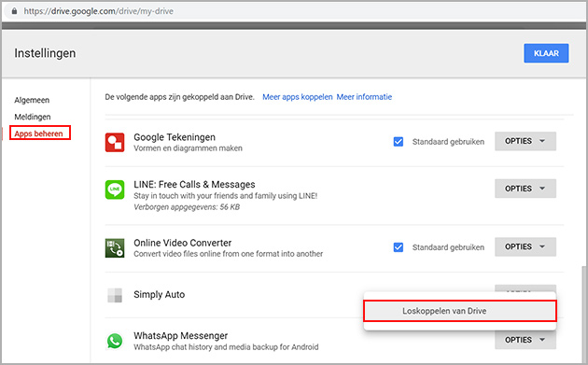Click the WhatsApp Messenger icon
The width and height of the screenshot is (588, 365).
point(115,341)
